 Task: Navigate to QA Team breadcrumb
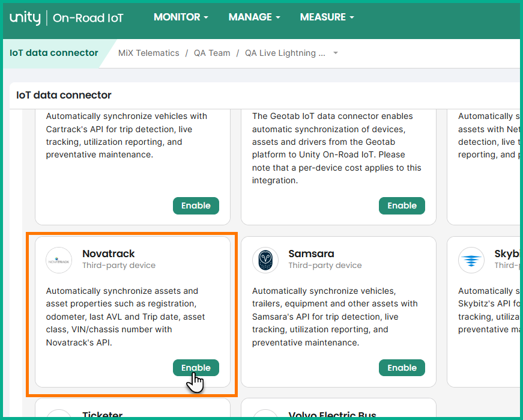click(212, 53)
